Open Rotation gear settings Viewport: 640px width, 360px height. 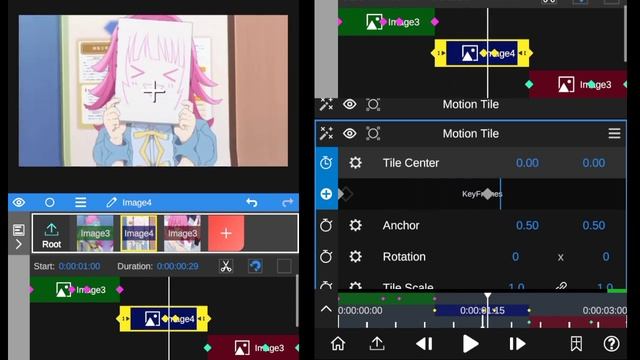click(x=355, y=257)
